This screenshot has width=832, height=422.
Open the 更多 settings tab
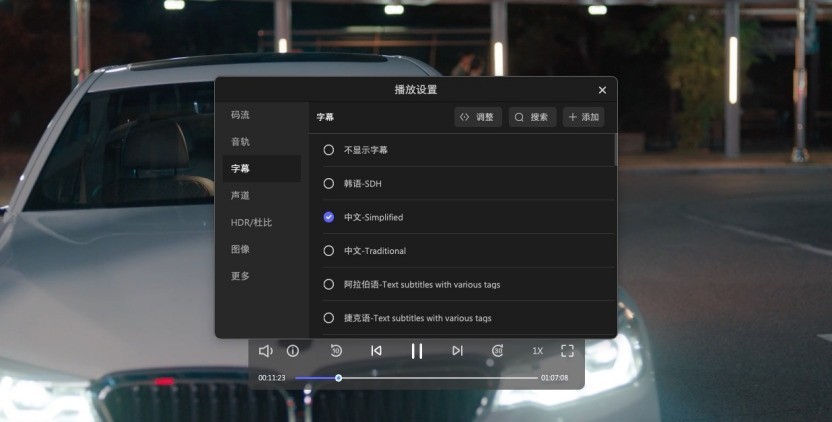click(262, 276)
